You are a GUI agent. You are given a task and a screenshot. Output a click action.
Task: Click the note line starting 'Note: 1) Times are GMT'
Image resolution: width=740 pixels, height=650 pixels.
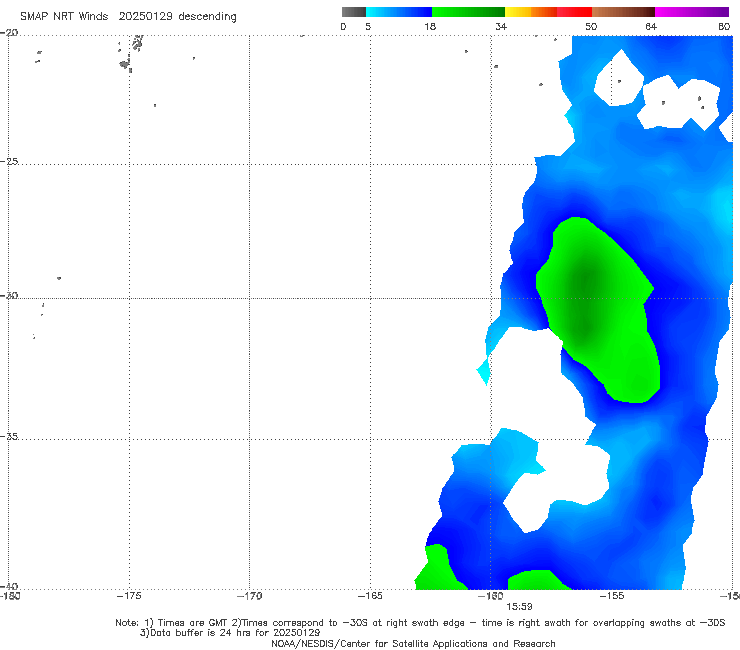pyautogui.click(x=420, y=623)
